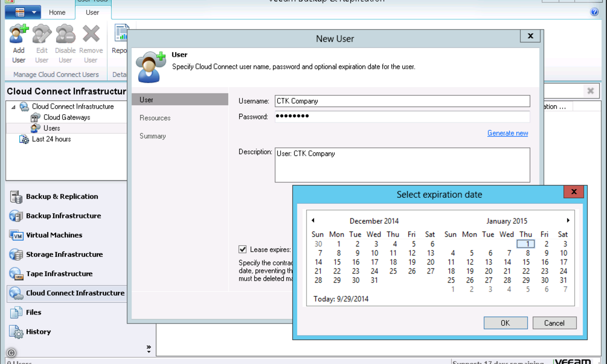The image size is (607, 364).
Task: Go to previous month in calendar
Action: tap(313, 220)
